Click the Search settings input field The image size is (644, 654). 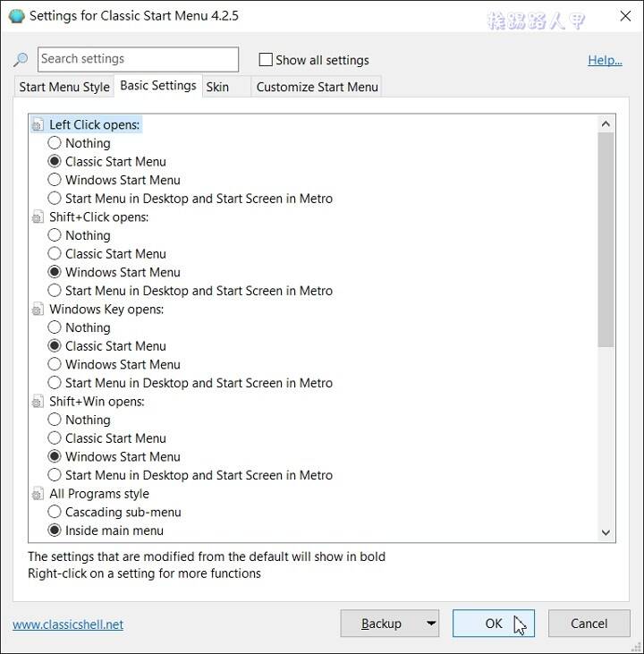pos(138,59)
